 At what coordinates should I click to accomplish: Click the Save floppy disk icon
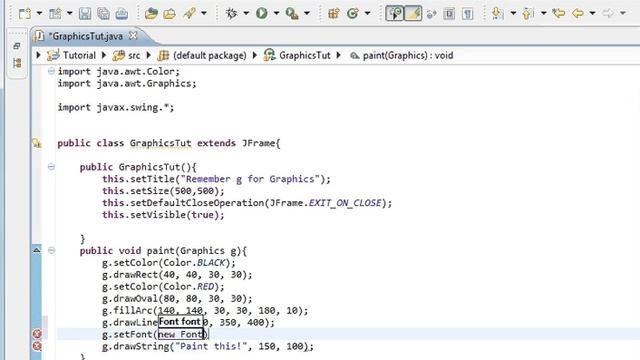(x=85, y=13)
